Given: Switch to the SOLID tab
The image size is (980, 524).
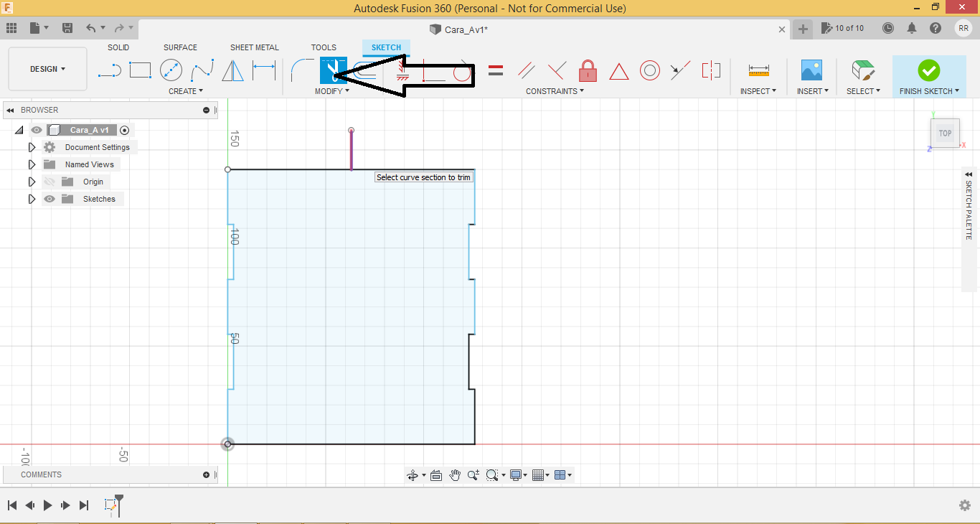Looking at the screenshot, I should 118,47.
